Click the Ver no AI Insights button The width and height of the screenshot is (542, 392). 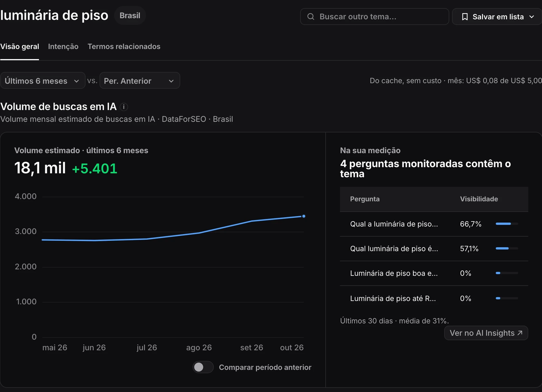pos(486,333)
